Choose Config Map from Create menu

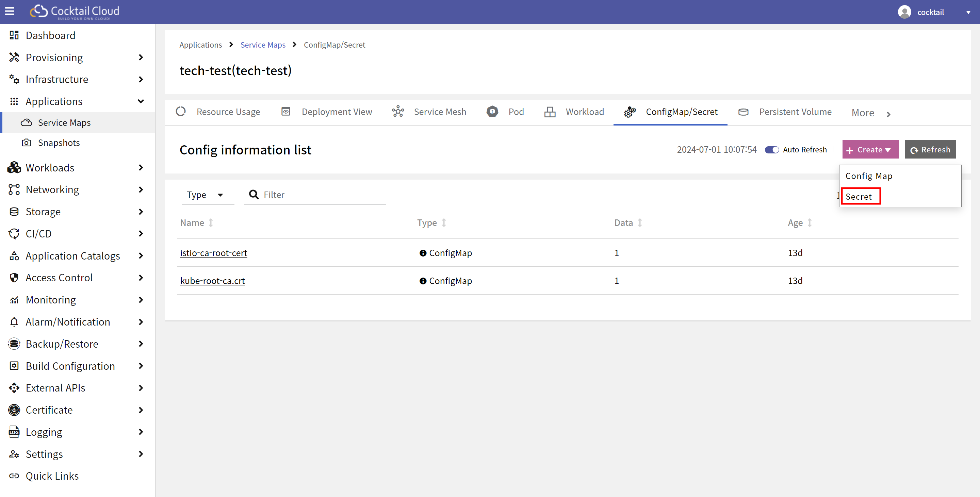(x=869, y=176)
